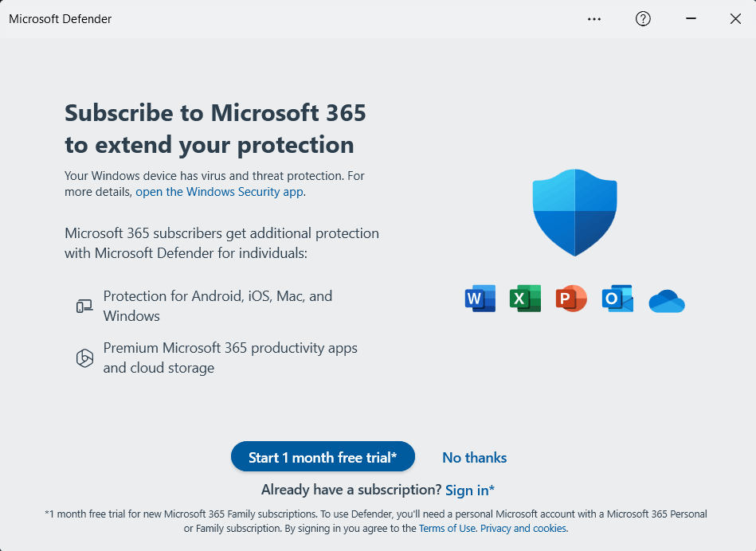
Task: Open the Terms of Use link
Action: pos(447,529)
